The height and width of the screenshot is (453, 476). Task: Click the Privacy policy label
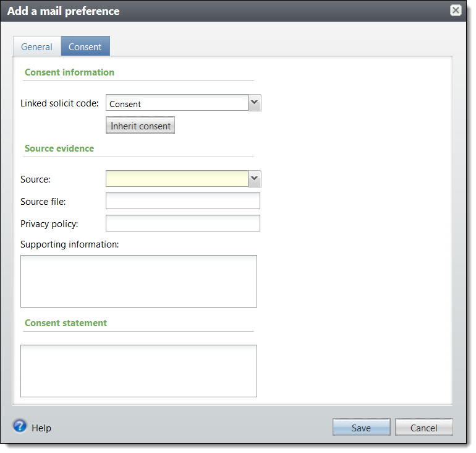point(49,224)
